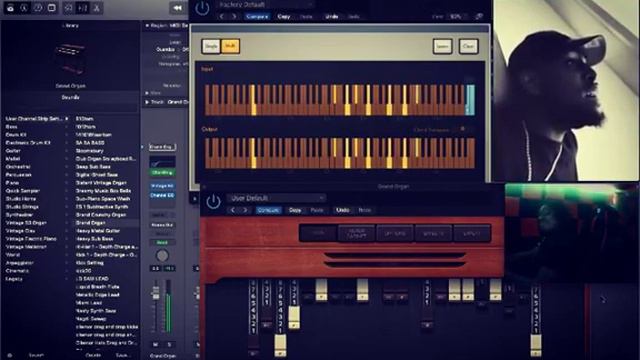The height and width of the screenshot is (360, 640).
Task: Select Multi mode in Chord Trigger
Action: (x=230, y=46)
